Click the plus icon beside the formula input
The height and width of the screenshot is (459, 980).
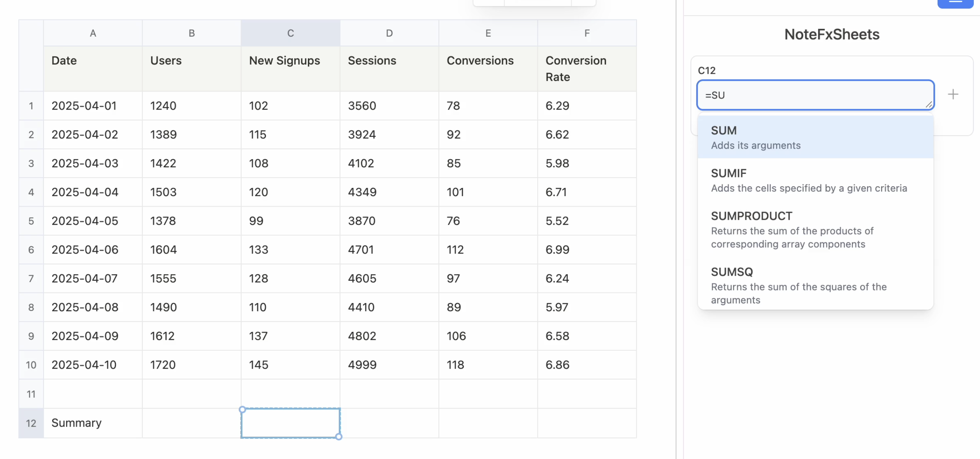point(953,94)
